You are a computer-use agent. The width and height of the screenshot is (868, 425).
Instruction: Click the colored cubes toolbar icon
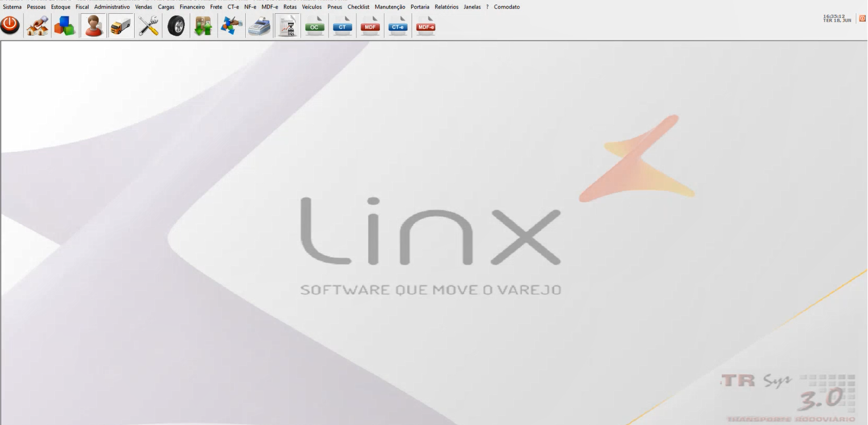pos(65,26)
